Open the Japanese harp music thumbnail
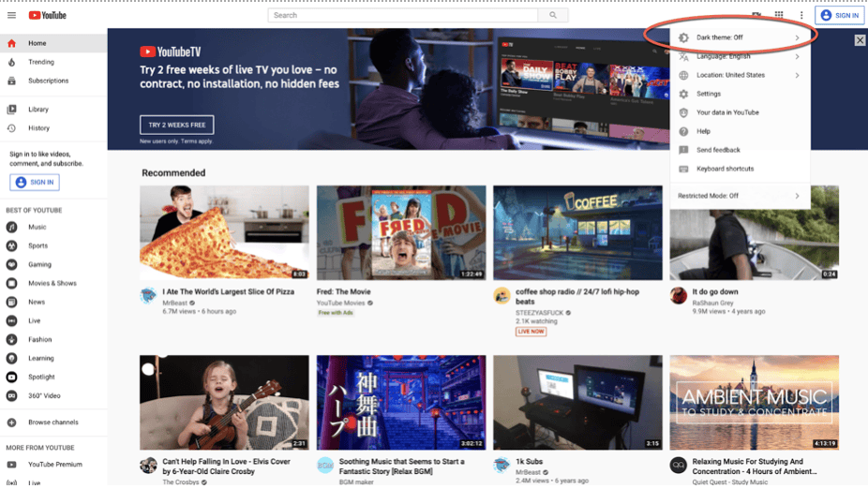Screen dimensions: 868x489 point(401,402)
